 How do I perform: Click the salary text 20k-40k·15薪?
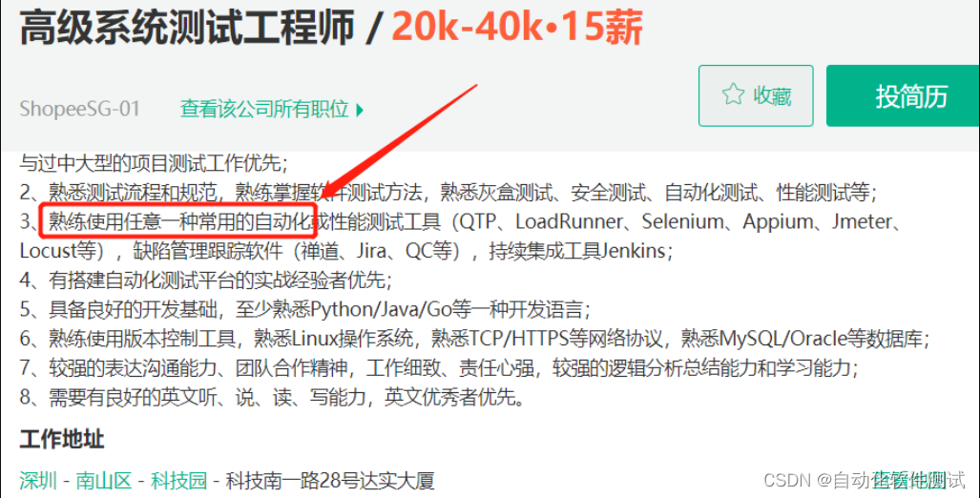(x=517, y=28)
